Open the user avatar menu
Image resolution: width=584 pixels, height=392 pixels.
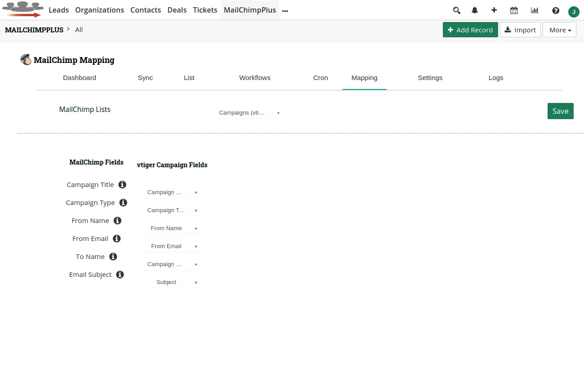point(574,12)
